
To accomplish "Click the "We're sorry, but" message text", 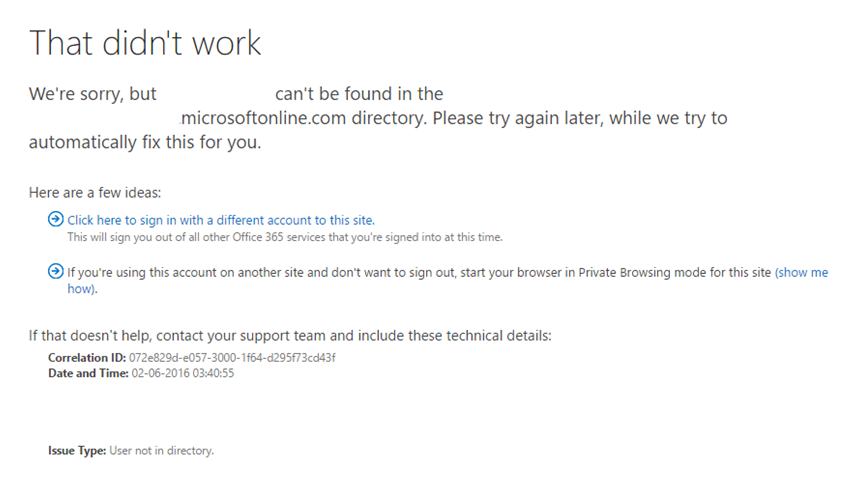I will coord(92,94).
